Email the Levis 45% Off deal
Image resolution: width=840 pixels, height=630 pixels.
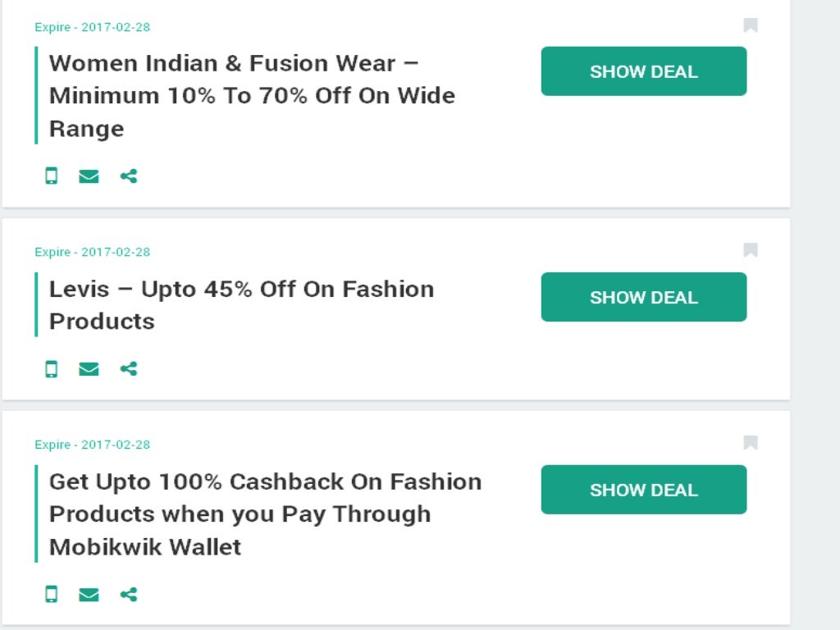pyautogui.click(x=89, y=369)
